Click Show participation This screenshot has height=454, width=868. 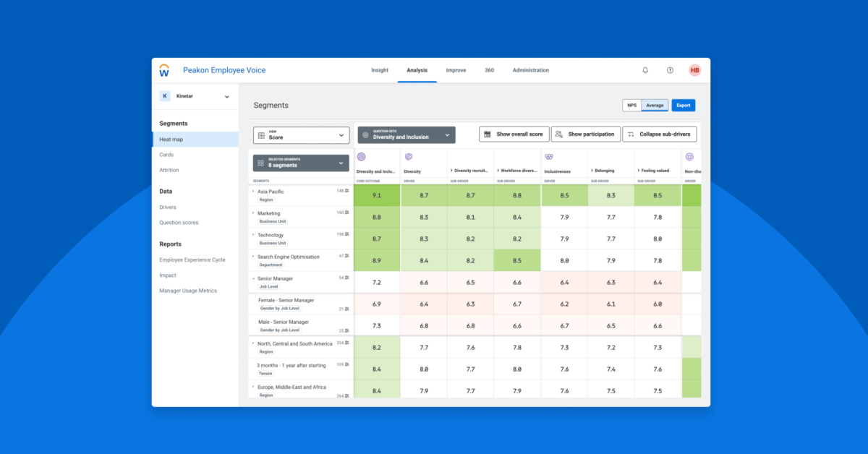pos(585,134)
